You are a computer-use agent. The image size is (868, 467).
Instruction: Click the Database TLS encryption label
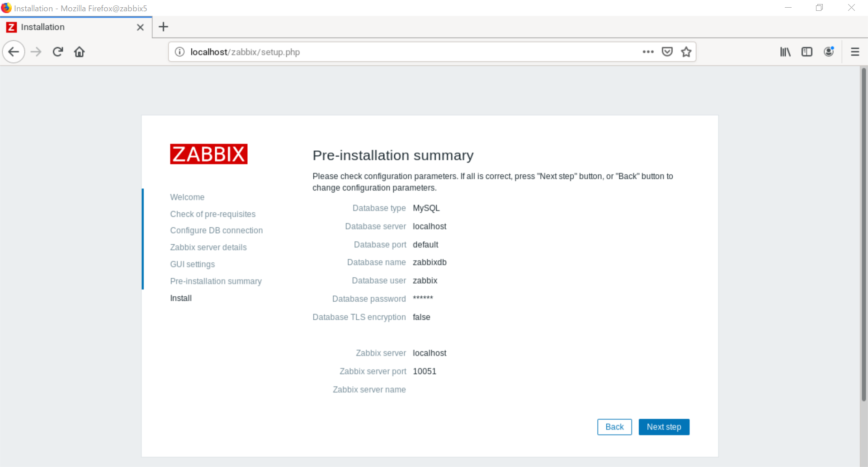(359, 317)
